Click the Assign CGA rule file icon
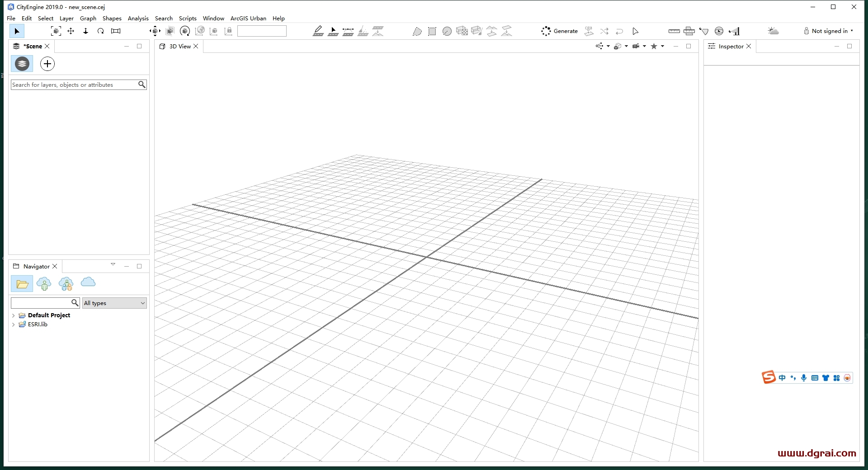Image resolution: width=868 pixels, height=470 pixels. point(589,31)
